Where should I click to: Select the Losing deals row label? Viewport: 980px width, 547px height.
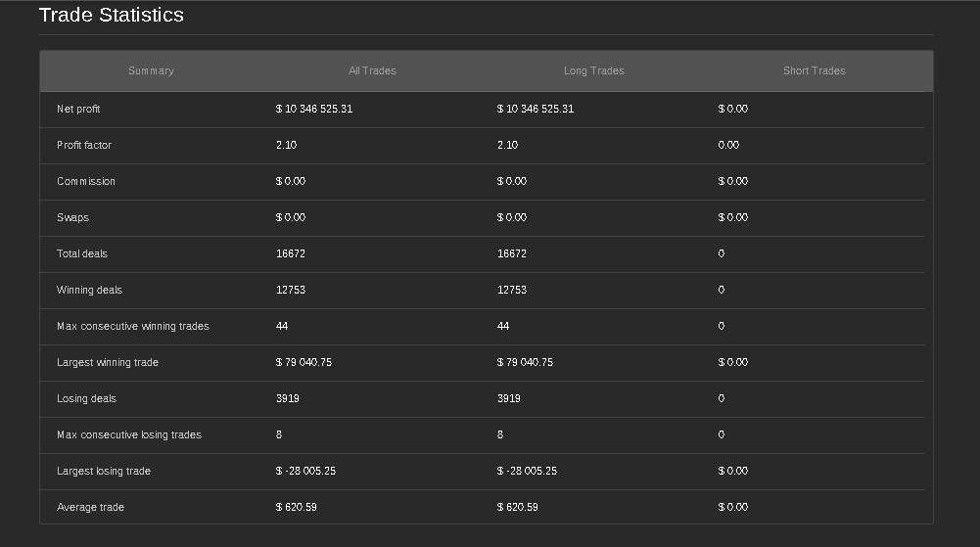point(86,398)
